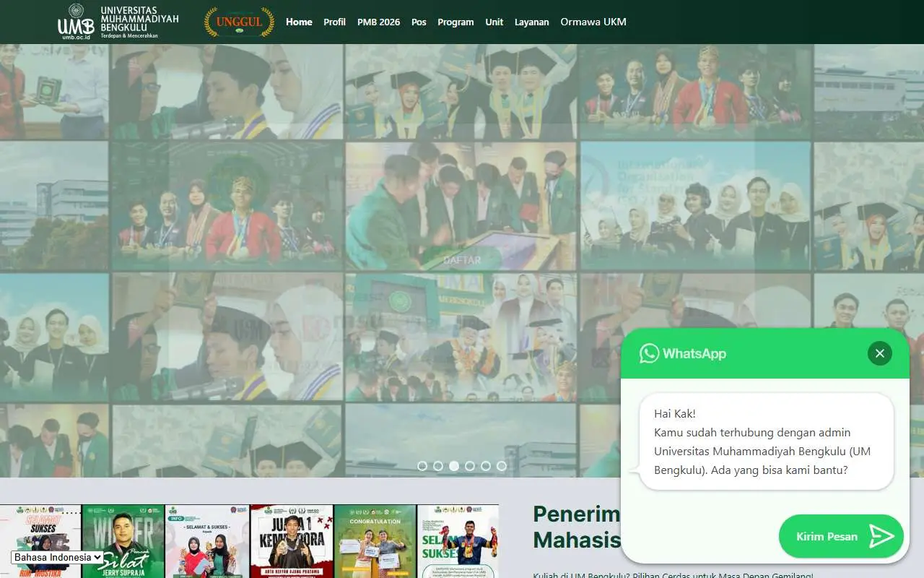Image resolution: width=924 pixels, height=578 pixels.
Task: Select the fifth slider dot
Action: [486, 466]
